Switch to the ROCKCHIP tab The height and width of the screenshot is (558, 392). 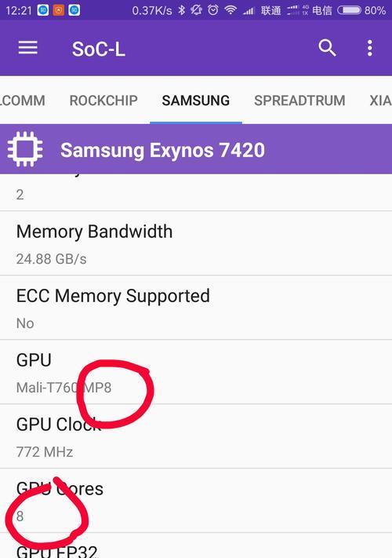(103, 100)
